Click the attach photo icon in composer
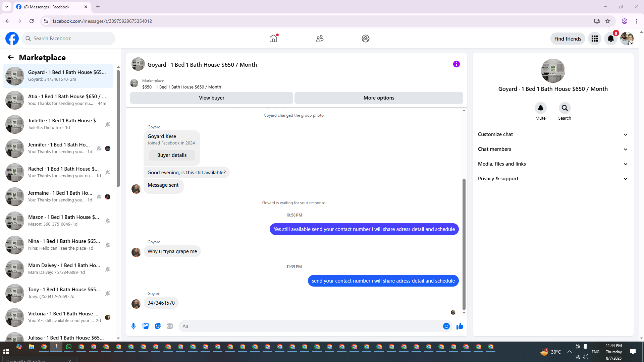 146,326
